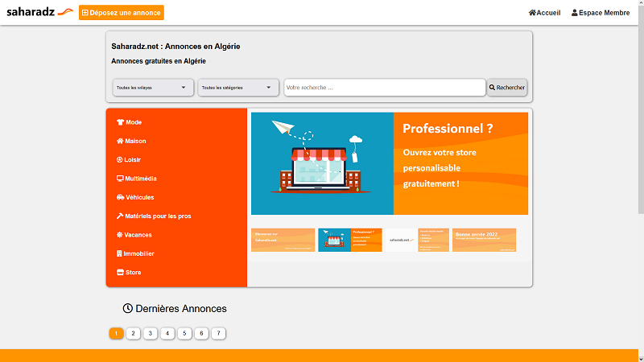Click the page vertical scrollbar thumb
The width and height of the screenshot is (644, 362).
pos(641,109)
